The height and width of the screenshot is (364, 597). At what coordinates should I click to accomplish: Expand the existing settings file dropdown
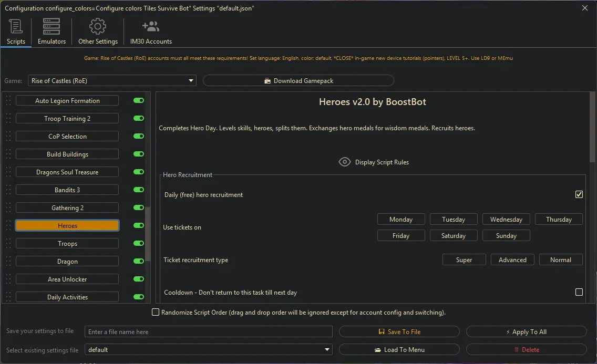point(208,349)
